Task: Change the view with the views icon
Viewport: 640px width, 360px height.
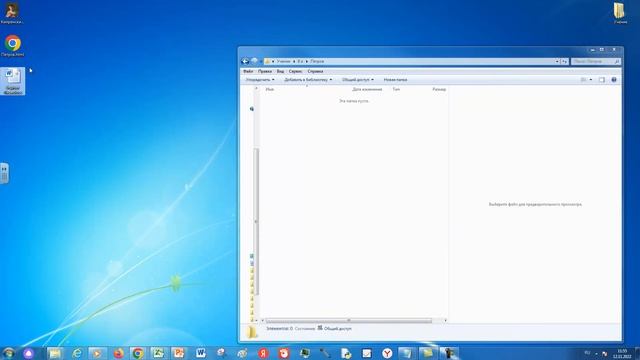Action: point(584,80)
